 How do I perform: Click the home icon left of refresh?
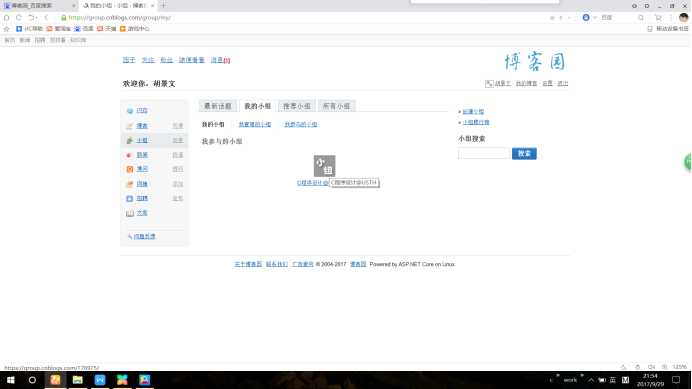point(6,18)
